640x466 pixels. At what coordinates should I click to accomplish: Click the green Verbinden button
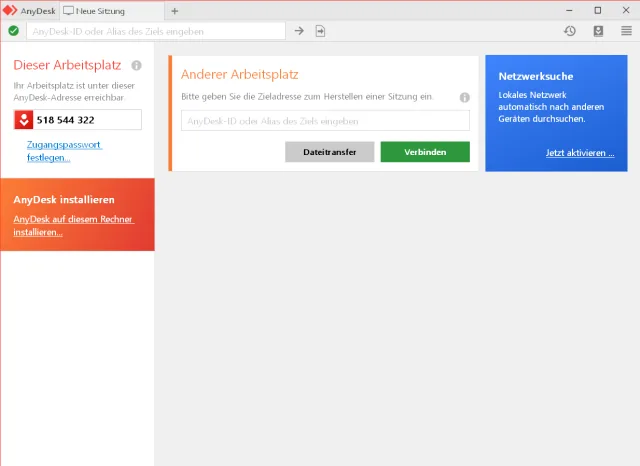425,152
